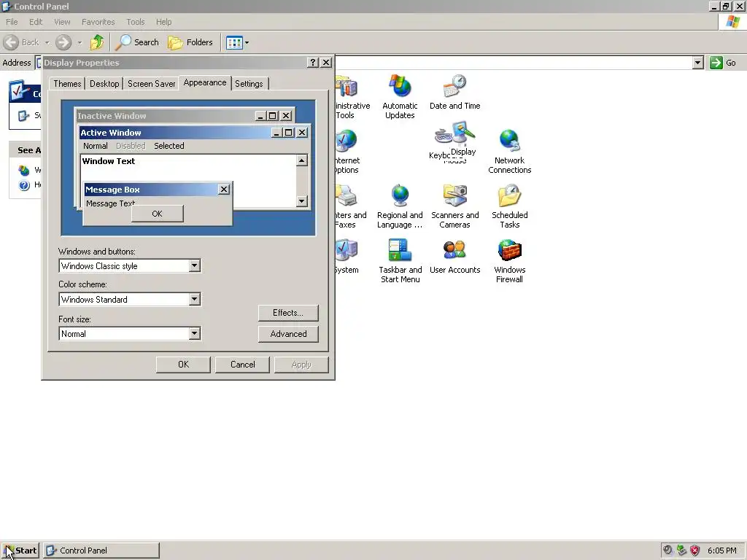Switch to the Themes tab
Viewport: 747px width, 560px height.
(67, 84)
